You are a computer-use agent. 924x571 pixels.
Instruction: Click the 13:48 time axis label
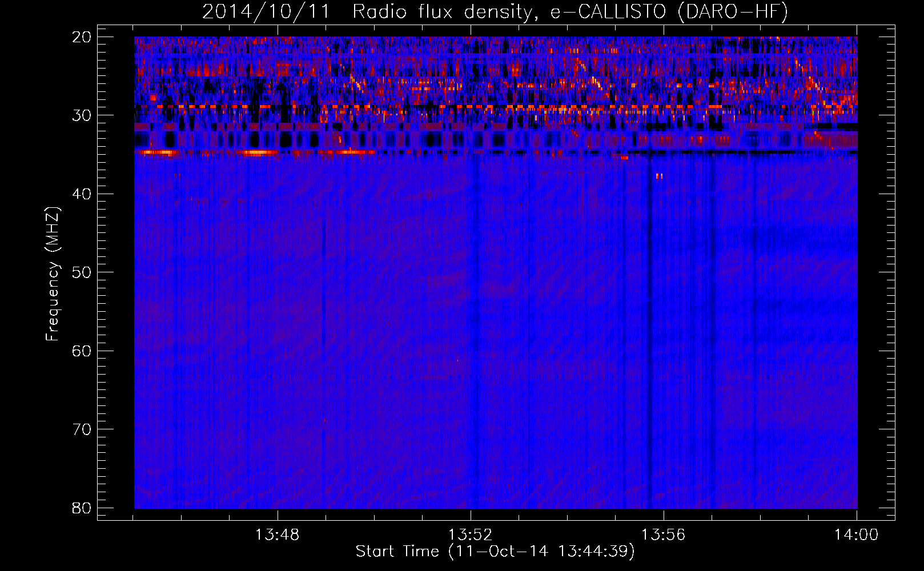tap(277, 535)
